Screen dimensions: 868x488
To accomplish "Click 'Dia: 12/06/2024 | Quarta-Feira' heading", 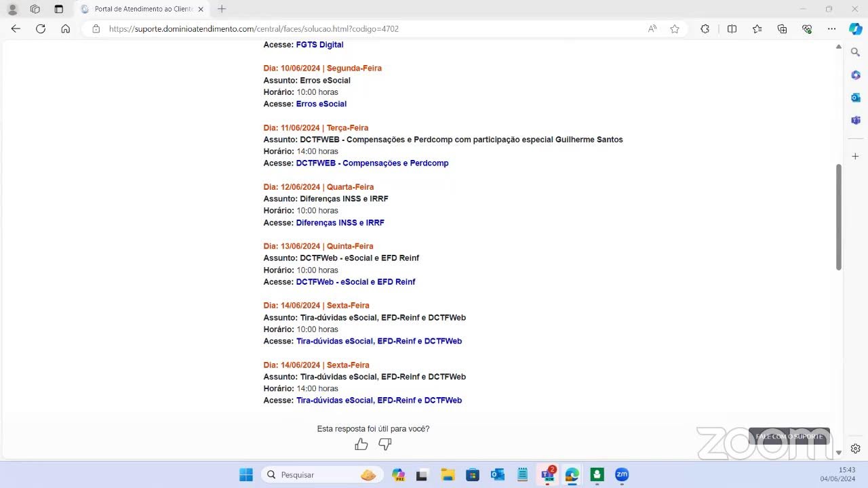I will pyautogui.click(x=319, y=187).
